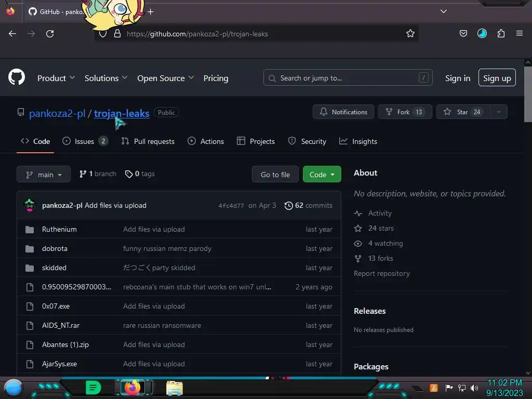The width and height of the screenshot is (532, 399).
Task: Click the GitHub Octocat logo
Action: point(17,77)
